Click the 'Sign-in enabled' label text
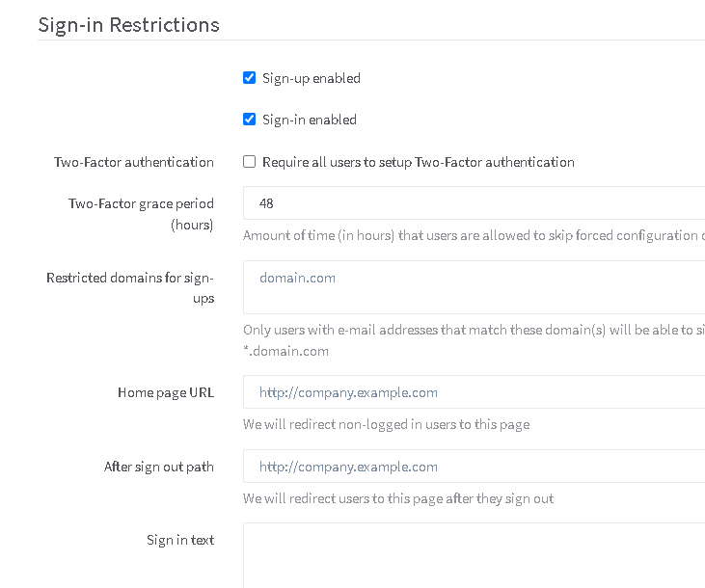 point(309,120)
